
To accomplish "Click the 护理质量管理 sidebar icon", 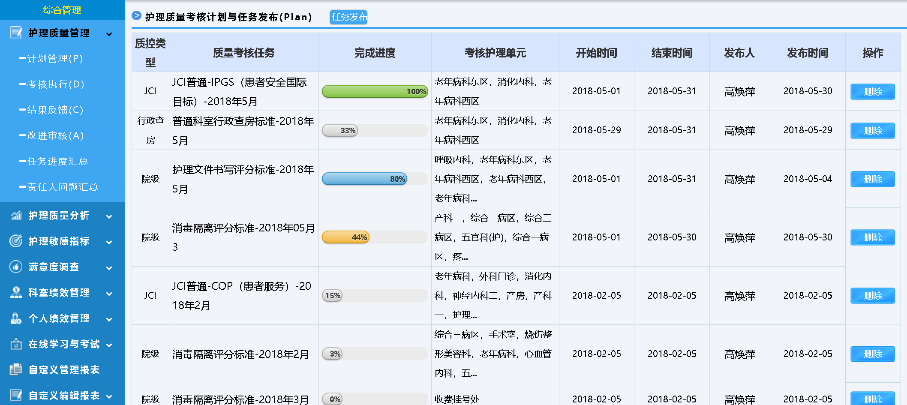I will pos(16,32).
